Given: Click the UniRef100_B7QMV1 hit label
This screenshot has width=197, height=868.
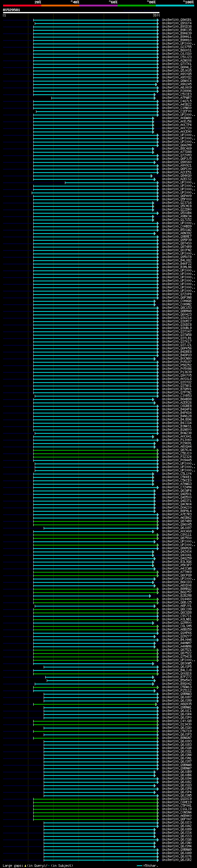Looking at the screenshot, I should click(x=176, y=389).
